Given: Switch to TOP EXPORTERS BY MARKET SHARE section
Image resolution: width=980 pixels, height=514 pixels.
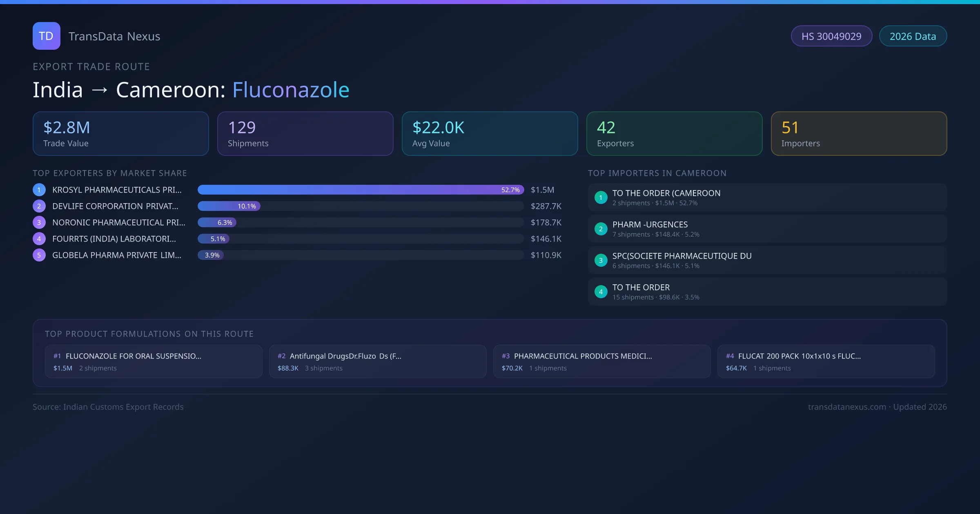Looking at the screenshot, I should point(110,173).
